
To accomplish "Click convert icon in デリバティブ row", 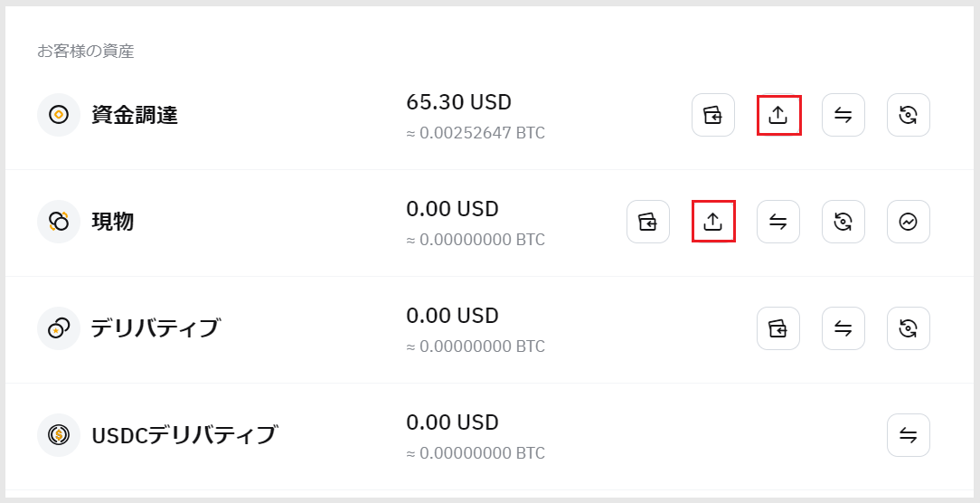I will (909, 328).
